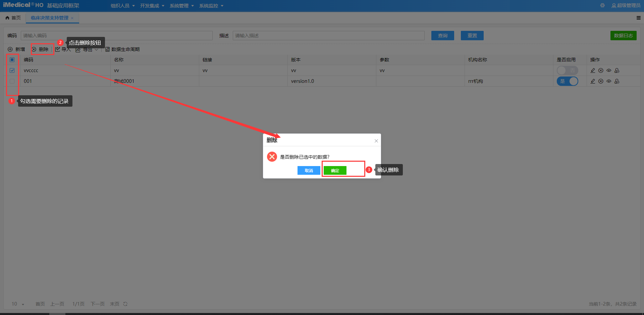
Task: Click the blue 取消 cancel button
Action: point(309,170)
